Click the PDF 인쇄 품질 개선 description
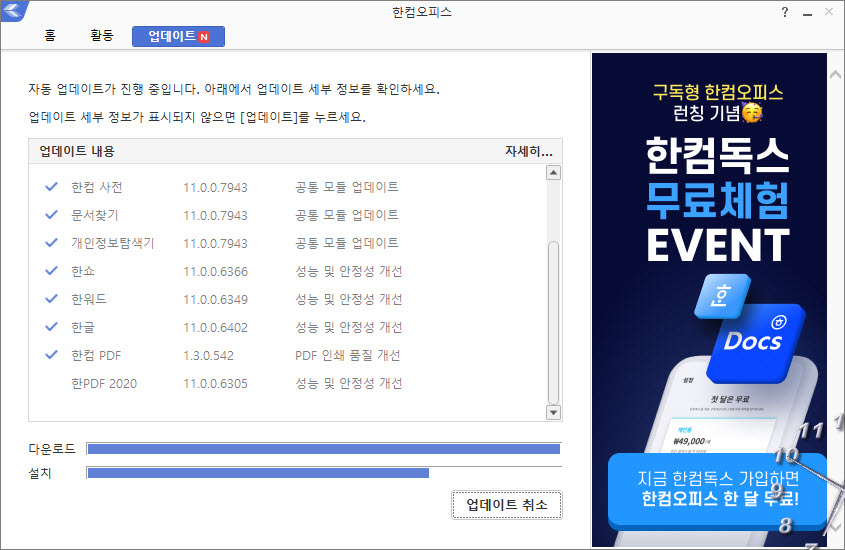The height and width of the screenshot is (550, 845). pos(348,355)
